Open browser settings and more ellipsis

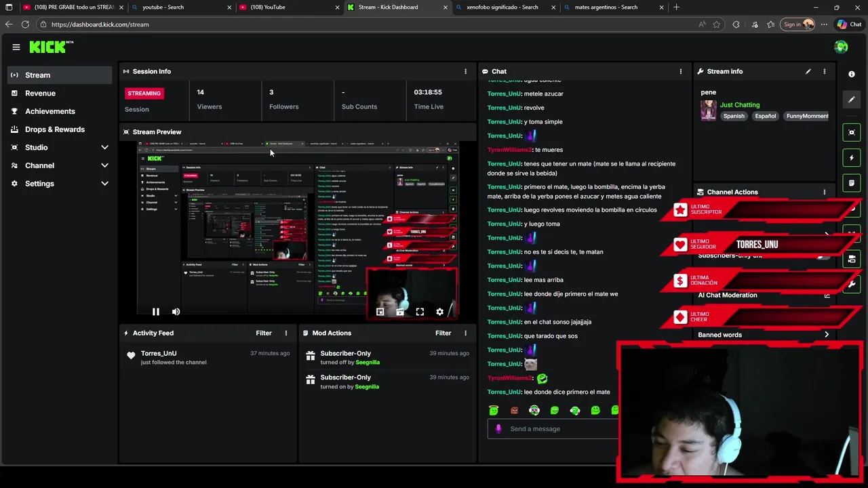coord(824,24)
